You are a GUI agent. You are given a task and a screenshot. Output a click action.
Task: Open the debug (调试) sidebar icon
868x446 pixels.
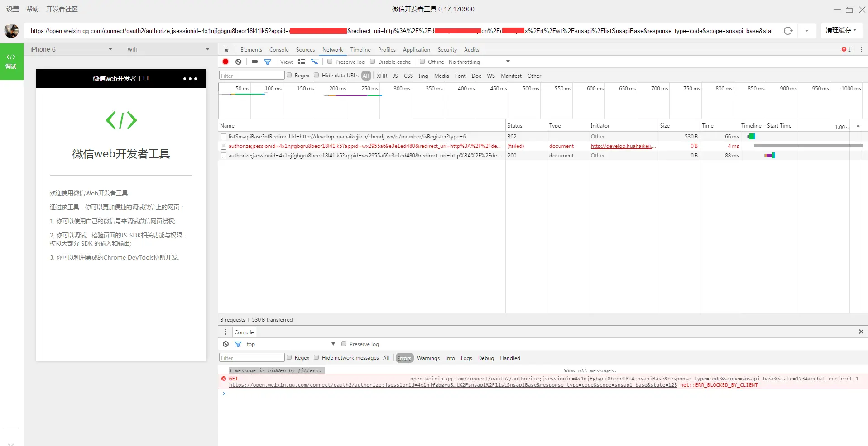tap(11, 62)
